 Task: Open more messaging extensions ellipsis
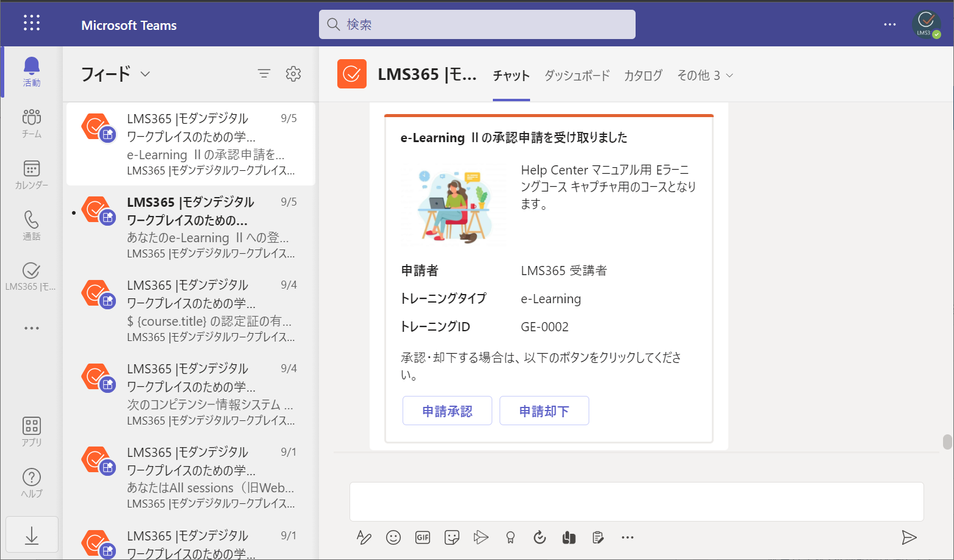628,537
